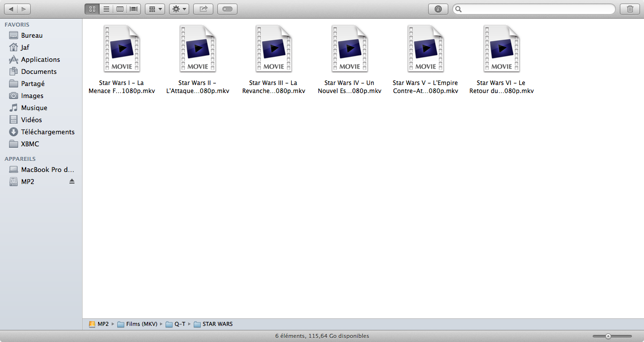Switch to Cover Flow view
Screen dimensions: 644x342
pos(133,9)
